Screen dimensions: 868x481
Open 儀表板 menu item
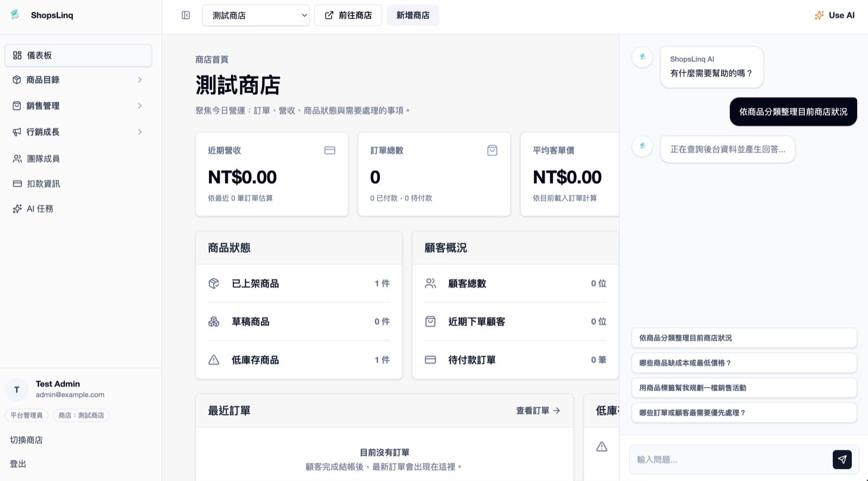(x=78, y=55)
